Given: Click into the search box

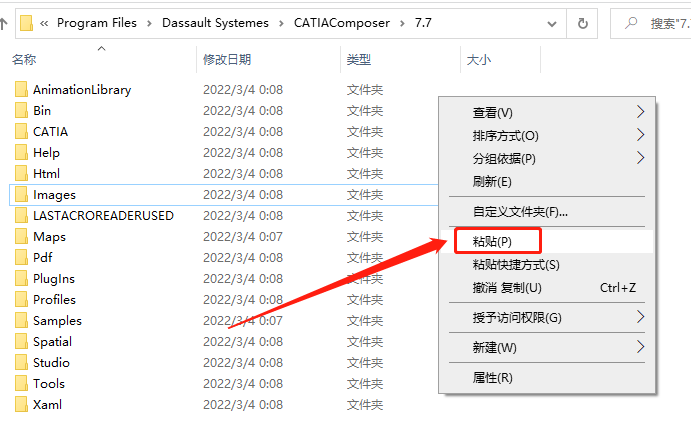Looking at the screenshot, I should click(x=651, y=23).
